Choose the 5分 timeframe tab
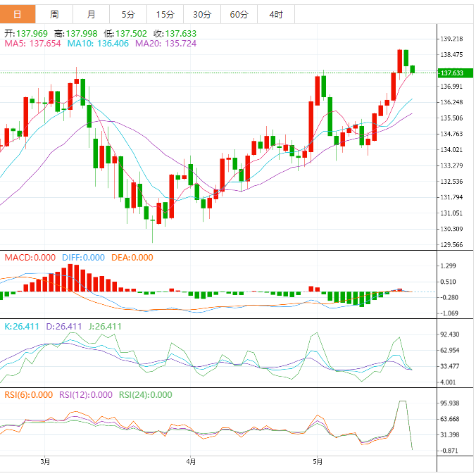 click(x=128, y=14)
